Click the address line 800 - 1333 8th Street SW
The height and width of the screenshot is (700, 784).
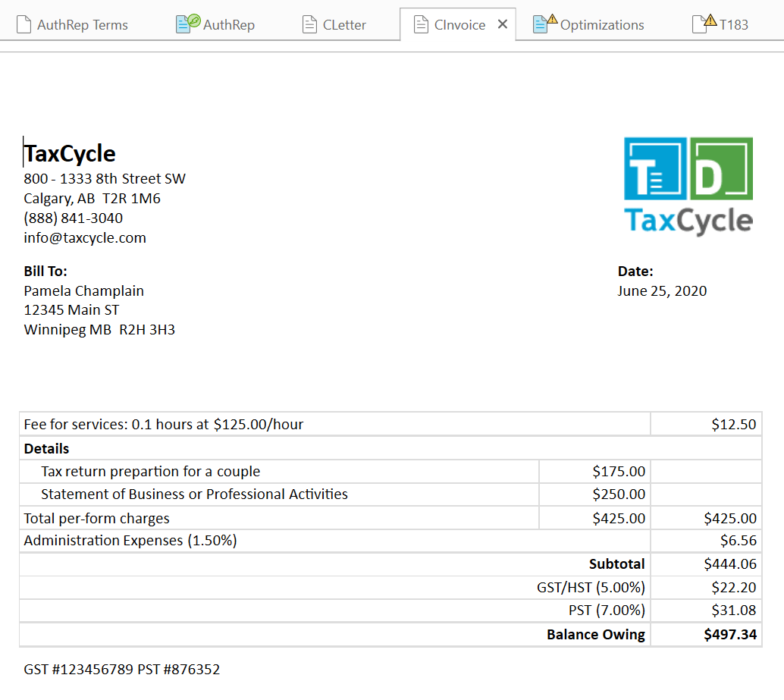click(105, 178)
